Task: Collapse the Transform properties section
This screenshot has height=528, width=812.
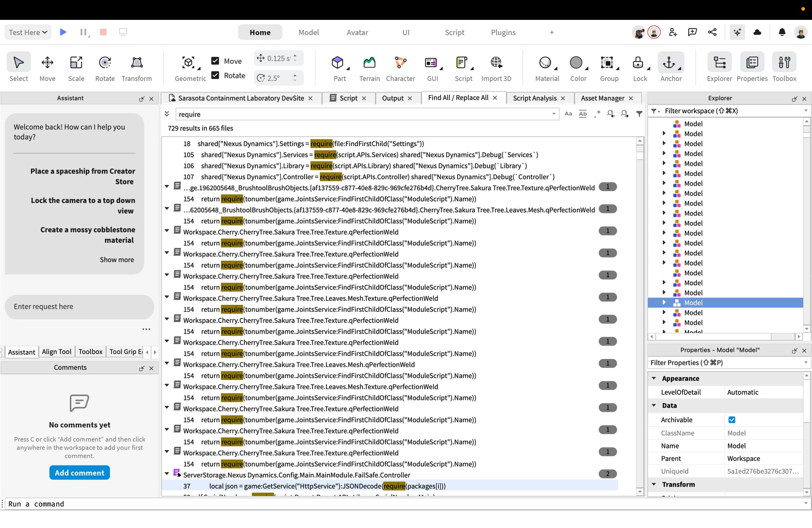Action: click(x=654, y=484)
